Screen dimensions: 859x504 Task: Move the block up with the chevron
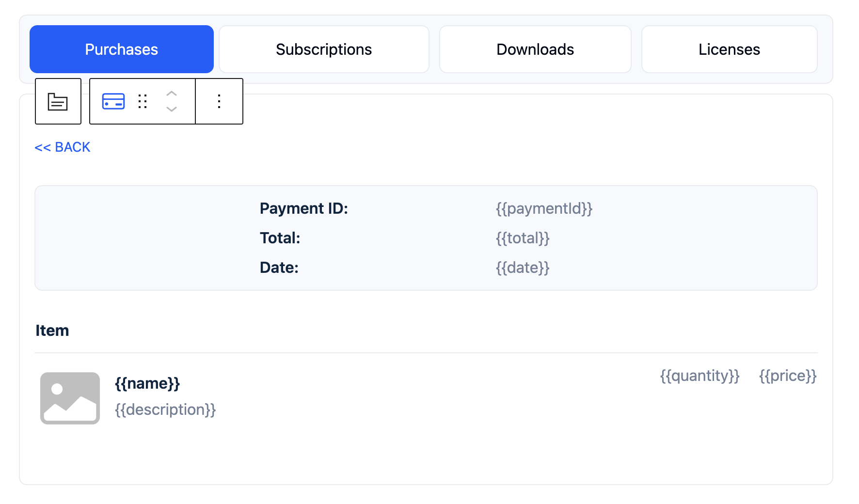(x=171, y=94)
